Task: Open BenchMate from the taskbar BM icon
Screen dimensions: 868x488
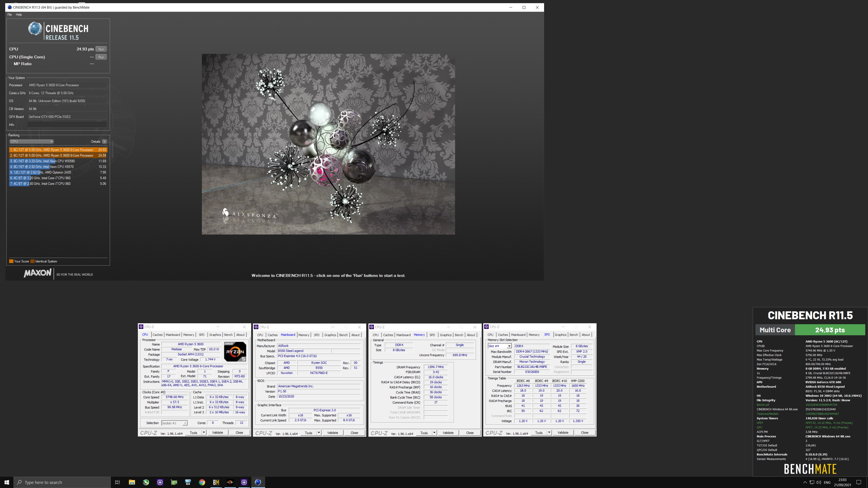Action: pyautogui.click(x=216, y=482)
